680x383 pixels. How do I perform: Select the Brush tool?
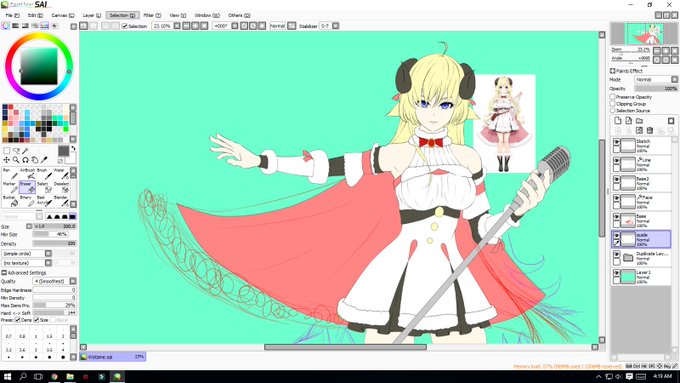(x=44, y=173)
